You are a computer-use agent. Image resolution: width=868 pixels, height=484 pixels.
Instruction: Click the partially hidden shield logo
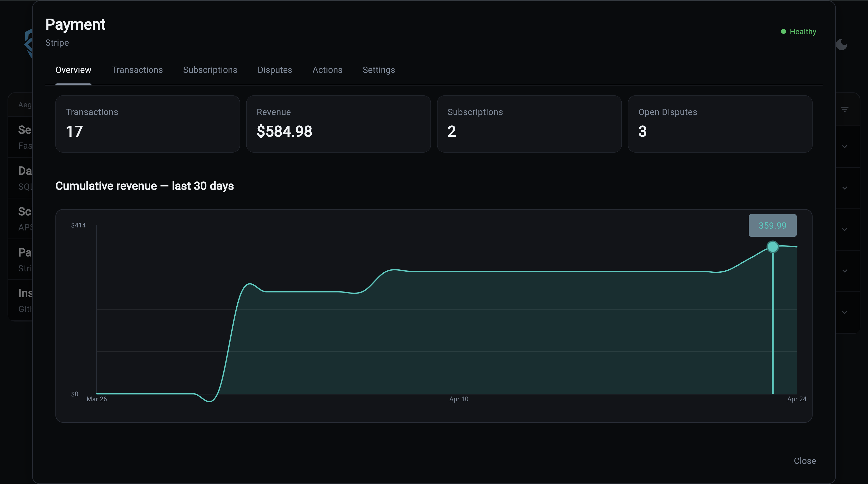pos(28,44)
